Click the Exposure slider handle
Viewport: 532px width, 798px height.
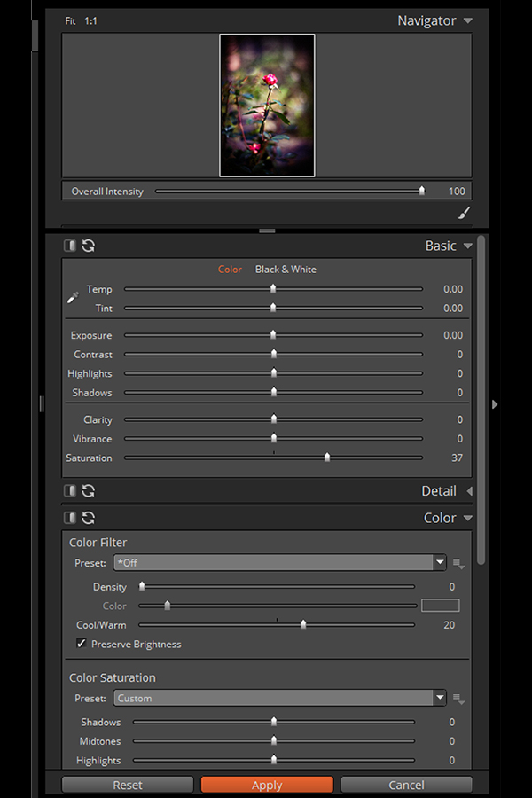pos(273,334)
